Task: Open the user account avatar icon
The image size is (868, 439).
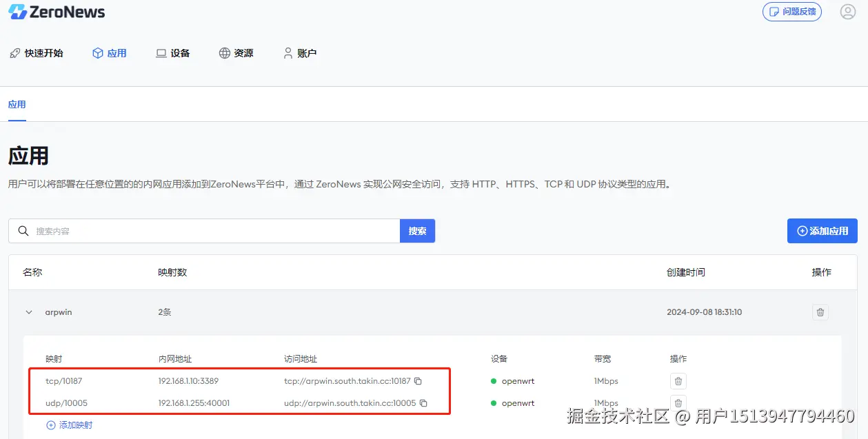Action: pyautogui.click(x=848, y=12)
